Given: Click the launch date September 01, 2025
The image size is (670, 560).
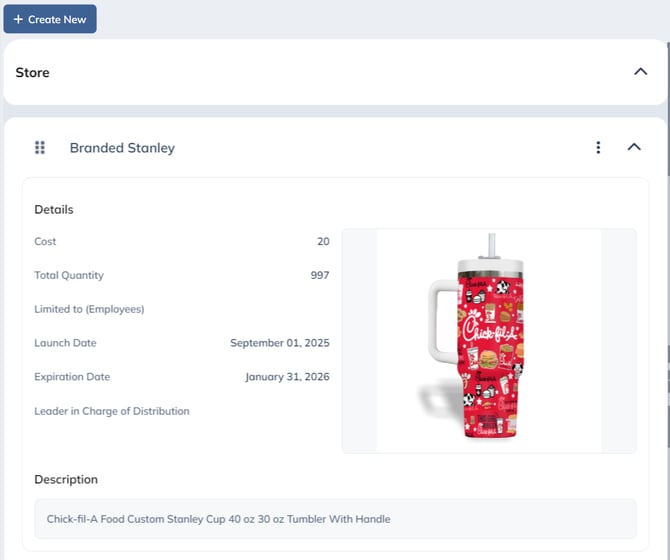Looking at the screenshot, I should 279,343.
